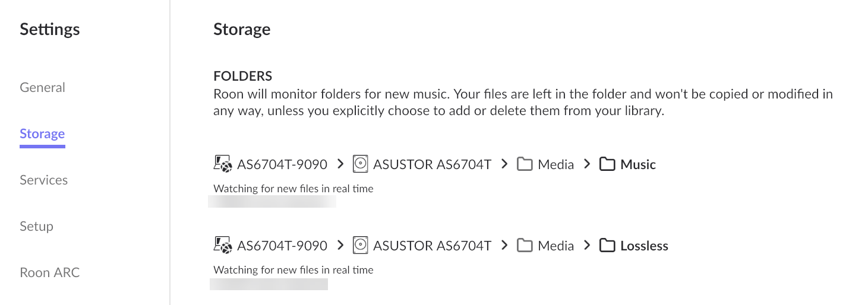Viewport: 868px width, 305px height.
Task: Open the General settings tab
Action: click(42, 87)
